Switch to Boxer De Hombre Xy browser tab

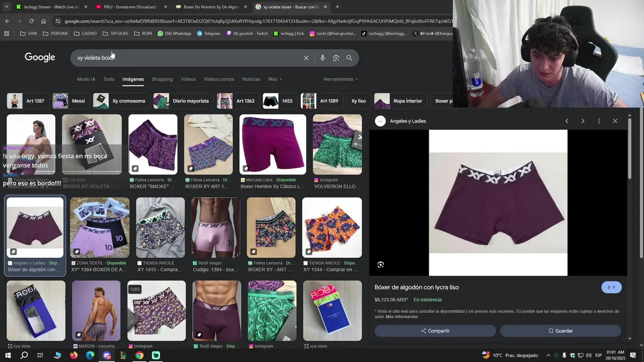[210, 7]
